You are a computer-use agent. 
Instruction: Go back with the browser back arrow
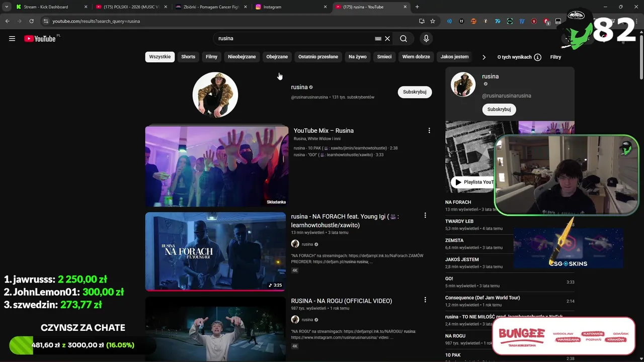tap(8, 21)
